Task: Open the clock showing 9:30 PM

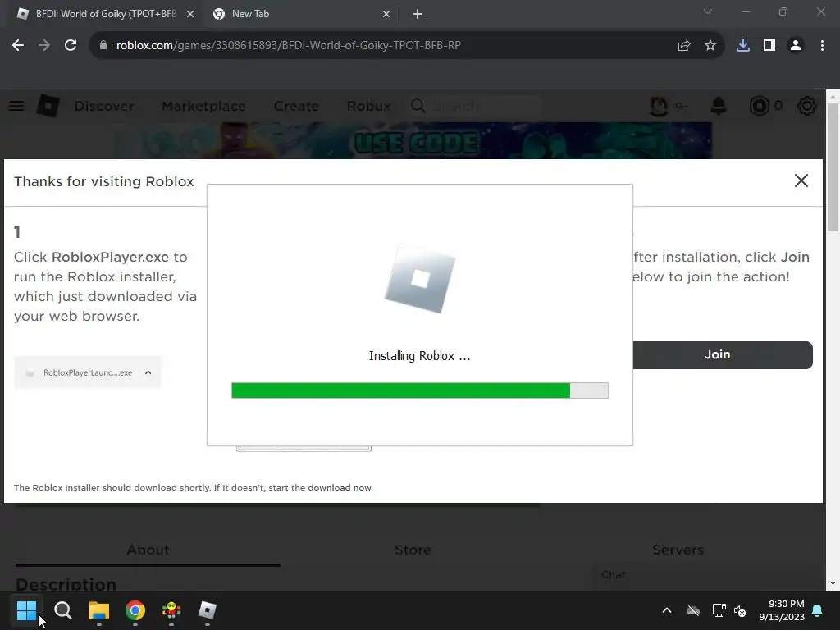Action: 782,610
